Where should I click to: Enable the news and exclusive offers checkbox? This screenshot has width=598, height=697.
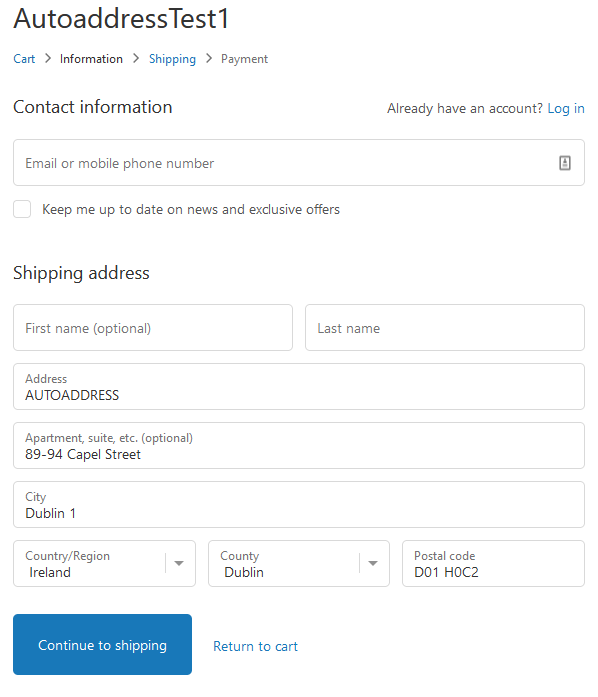click(22, 209)
